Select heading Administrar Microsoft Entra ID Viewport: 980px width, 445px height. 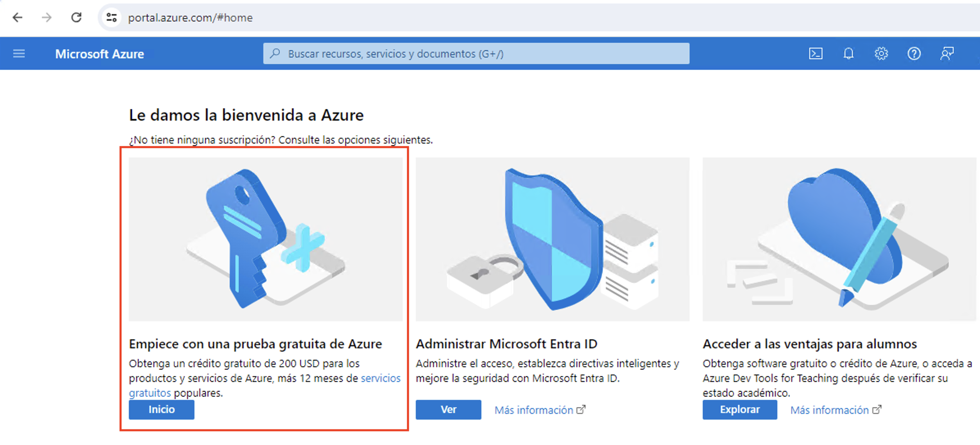(x=506, y=344)
